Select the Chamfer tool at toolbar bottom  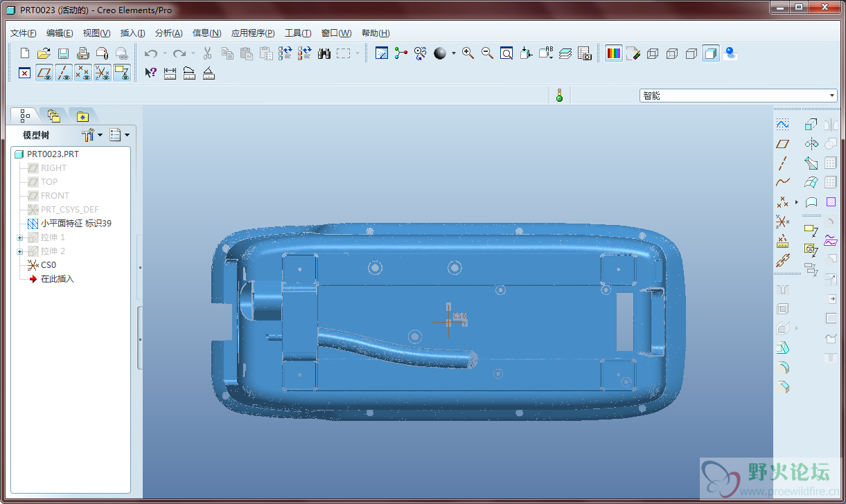[x=782, y=386]
